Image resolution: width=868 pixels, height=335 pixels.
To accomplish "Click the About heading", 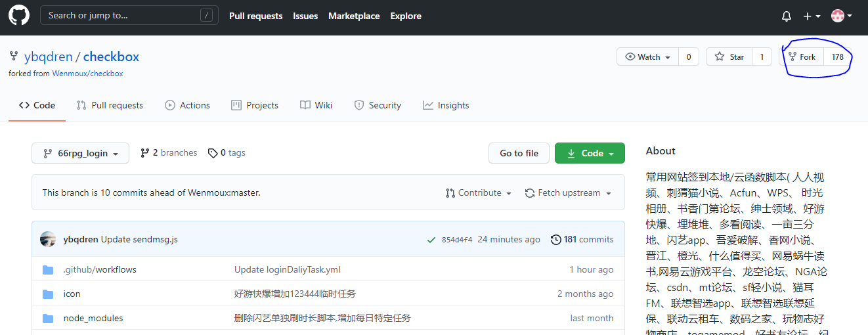I will (x=661, y=150).
